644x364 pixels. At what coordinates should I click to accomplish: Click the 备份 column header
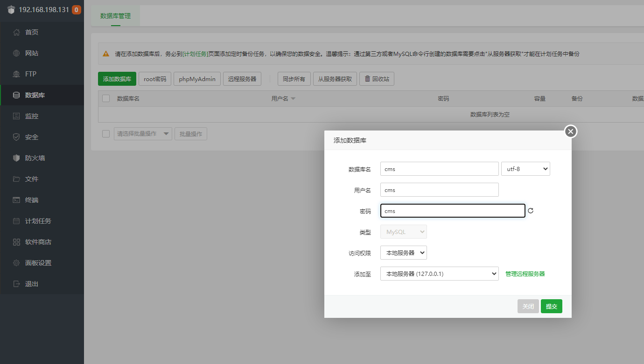[577, 99]
